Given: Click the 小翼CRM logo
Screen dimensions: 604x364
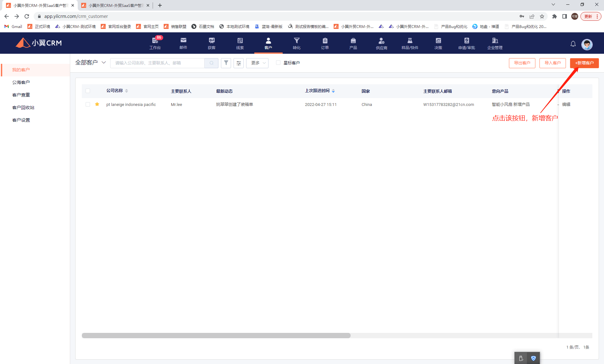Looking at the screenshot, I should click(x=39, y=43).
